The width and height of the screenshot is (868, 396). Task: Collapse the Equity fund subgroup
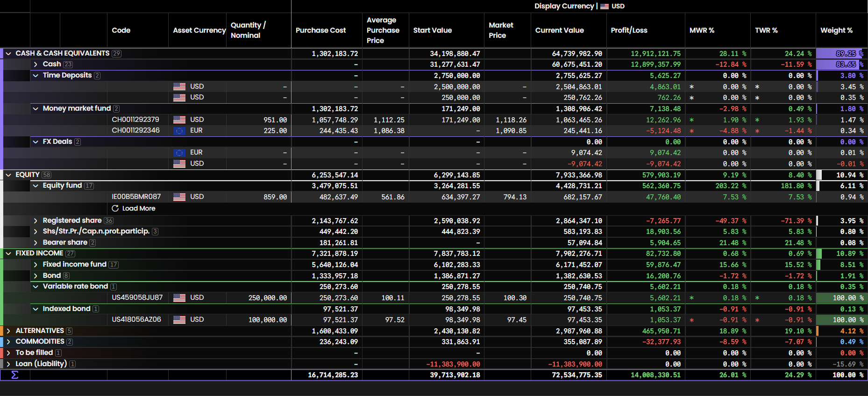pyautogui.click(x=36, y=186)
